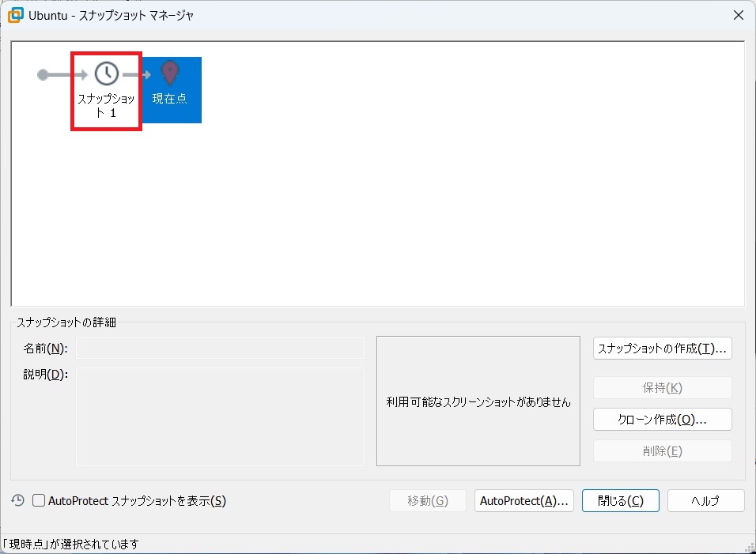Focus the 説明(D) description text area
This screenshot has width=756, height=554.
point(220,416)
